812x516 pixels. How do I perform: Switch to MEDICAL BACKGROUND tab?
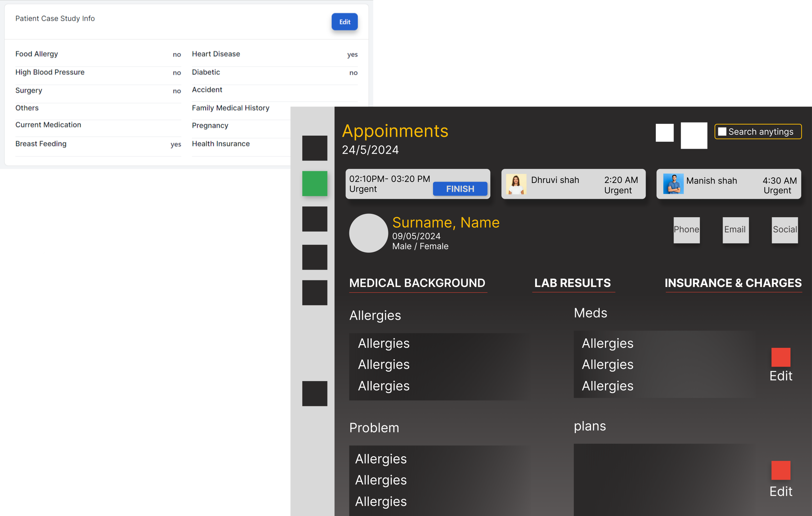[x=417, y=283]
